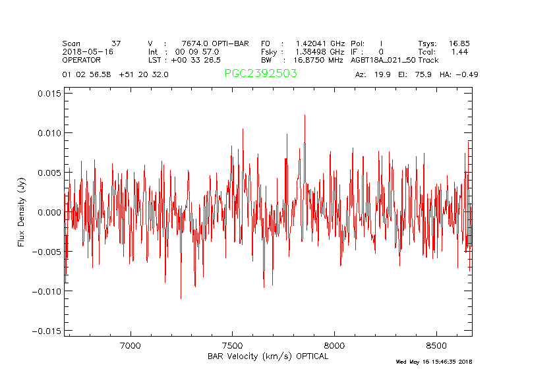Screen dimensions: 555x392
Task: Select the Fsky 1.38498 GHz value
Action: pyautogui.click(x=302, y=51)
